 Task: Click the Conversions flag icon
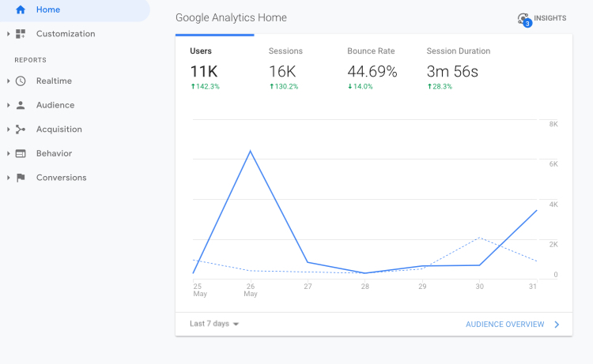(21, 178)
